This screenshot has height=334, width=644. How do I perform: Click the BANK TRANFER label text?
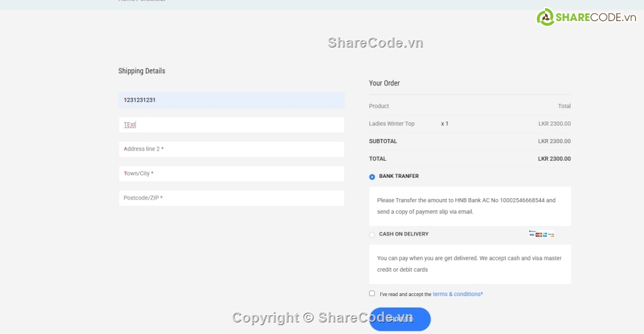click(399, 177)
